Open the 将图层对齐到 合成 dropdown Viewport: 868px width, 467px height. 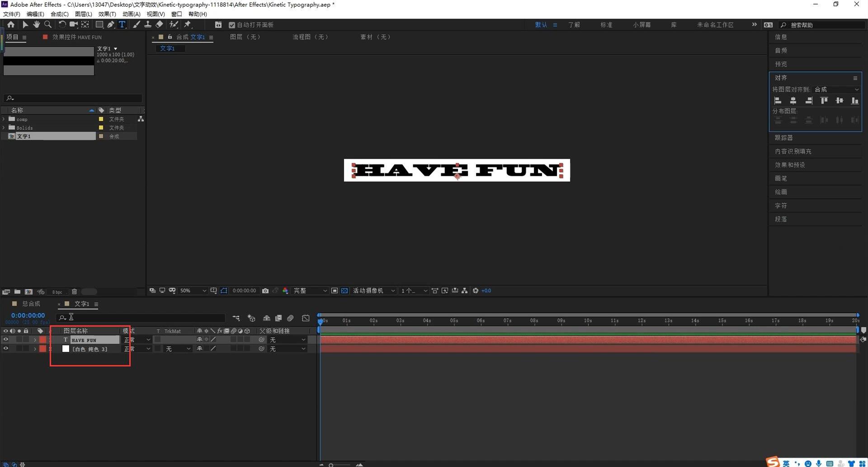tap(836, 90)
